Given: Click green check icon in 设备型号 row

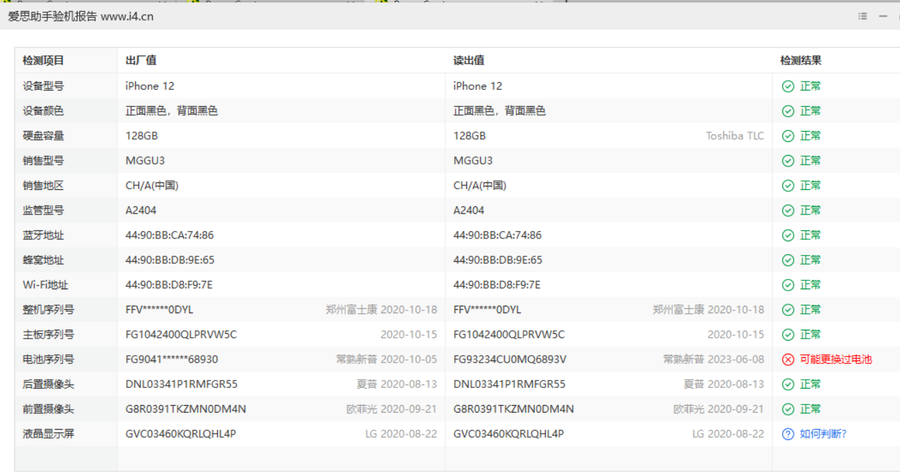Looking at the screenshot, I should [788, 86].
